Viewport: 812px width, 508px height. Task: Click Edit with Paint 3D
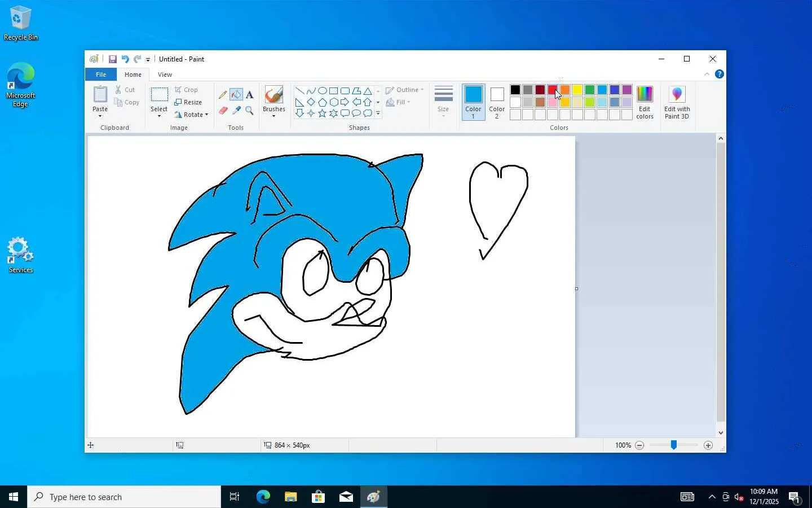(677, 102)
